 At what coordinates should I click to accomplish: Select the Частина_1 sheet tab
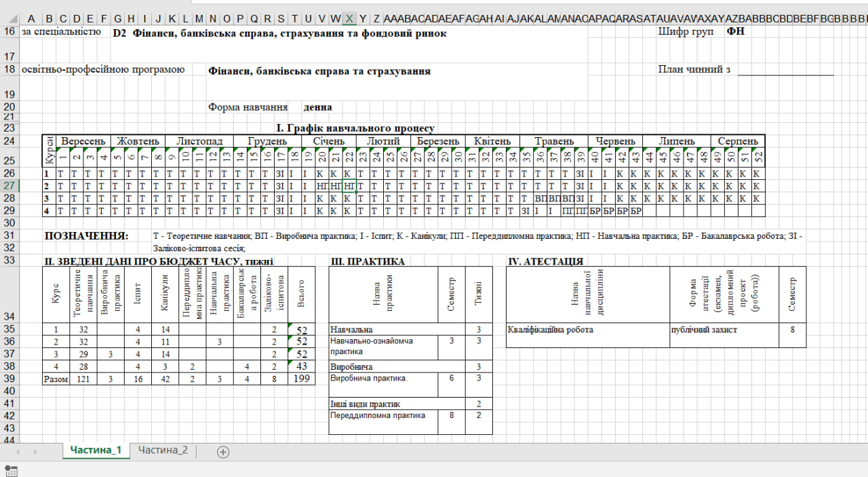click(96, 450)
